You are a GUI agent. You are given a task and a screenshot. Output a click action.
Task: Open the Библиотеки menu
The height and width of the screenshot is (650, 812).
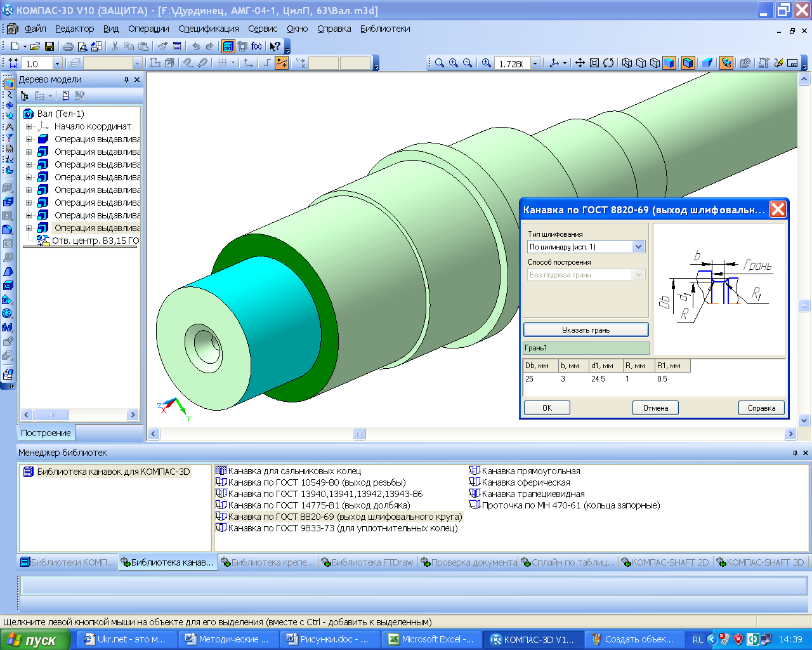click(x=385, y=29)
